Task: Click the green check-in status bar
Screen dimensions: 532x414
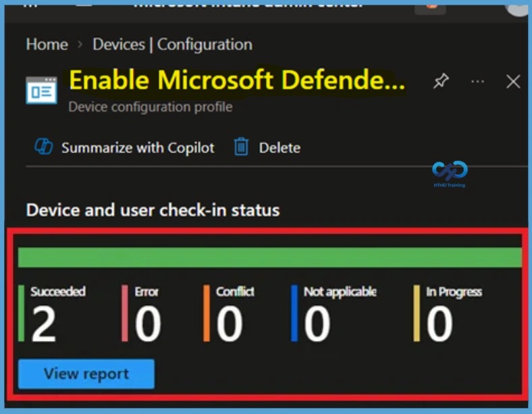Action: 270,257
